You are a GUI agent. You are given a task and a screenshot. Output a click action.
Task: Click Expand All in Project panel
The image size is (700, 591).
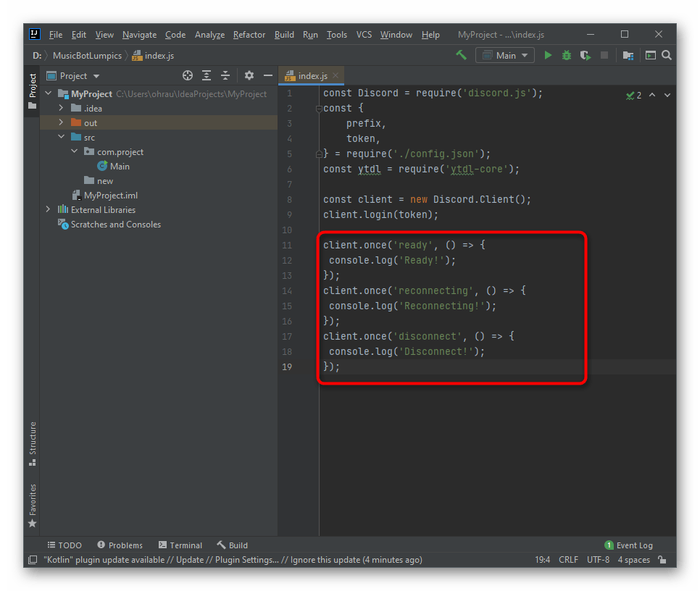click(x=207, y=75)
